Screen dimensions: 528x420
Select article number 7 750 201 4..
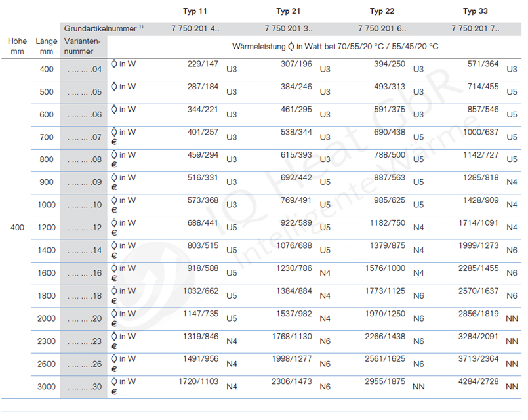[x=195, y=29]
